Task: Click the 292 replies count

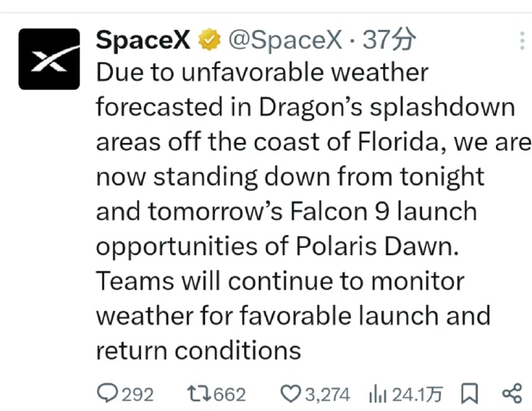Action: [138, 395]
